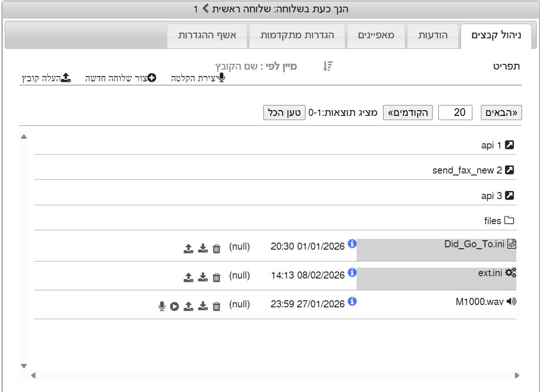The width and height of the screenshot is (540, 392).
Task: Download the ext.ini file
Action: [203, 277]
